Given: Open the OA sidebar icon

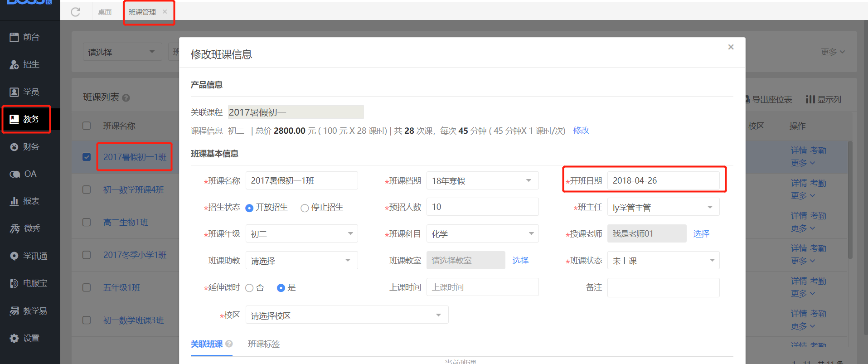Looking at the screenshot, I should 15,174.
